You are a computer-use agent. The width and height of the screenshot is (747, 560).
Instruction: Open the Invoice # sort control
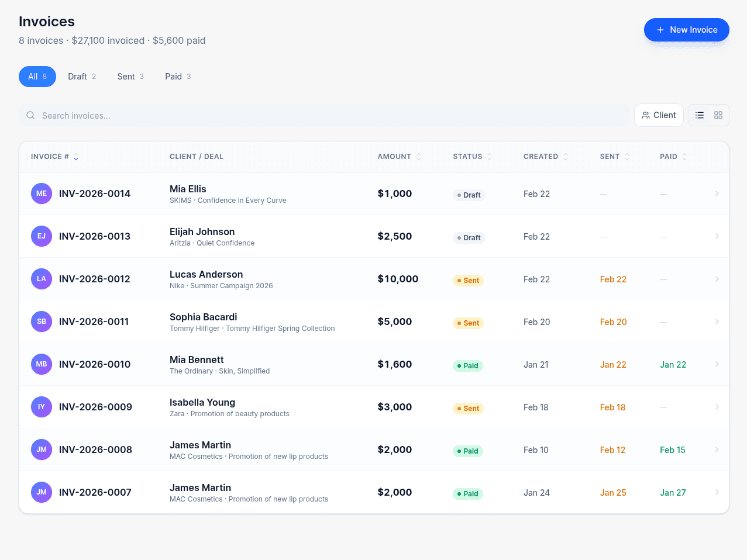tap(77, 157)
